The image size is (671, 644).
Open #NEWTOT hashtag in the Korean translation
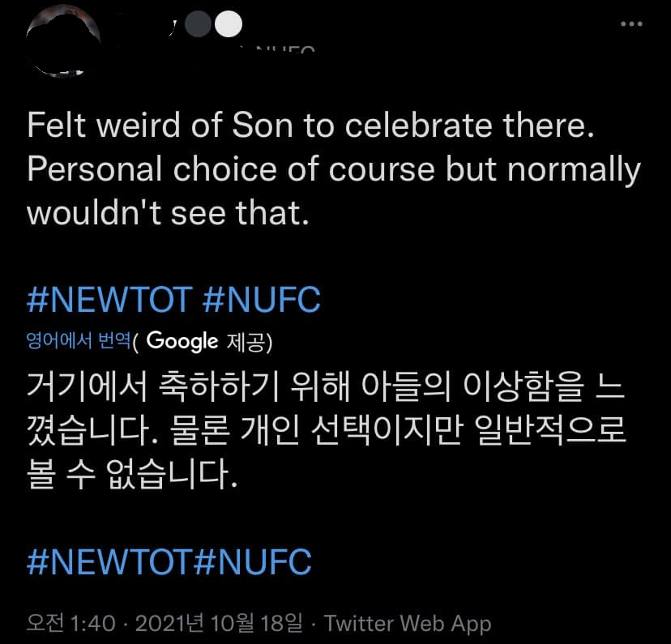click(x=108, y=561)
